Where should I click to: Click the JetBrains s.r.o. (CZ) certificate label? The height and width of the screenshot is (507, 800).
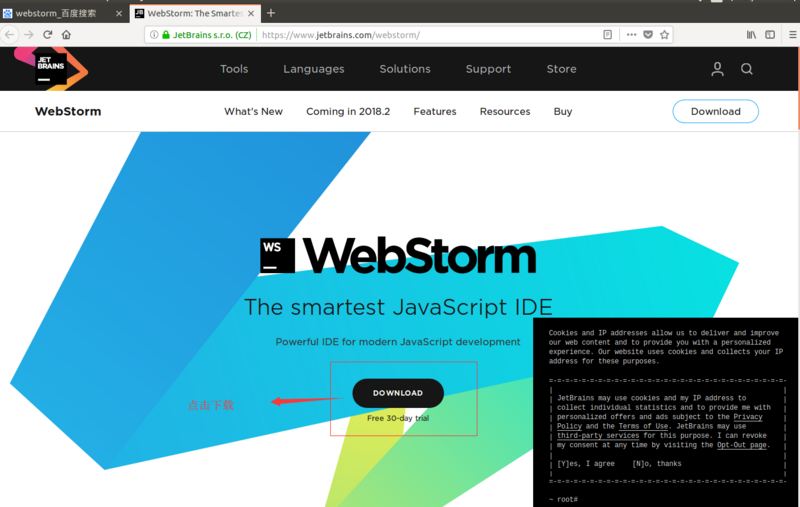[212, 35]
